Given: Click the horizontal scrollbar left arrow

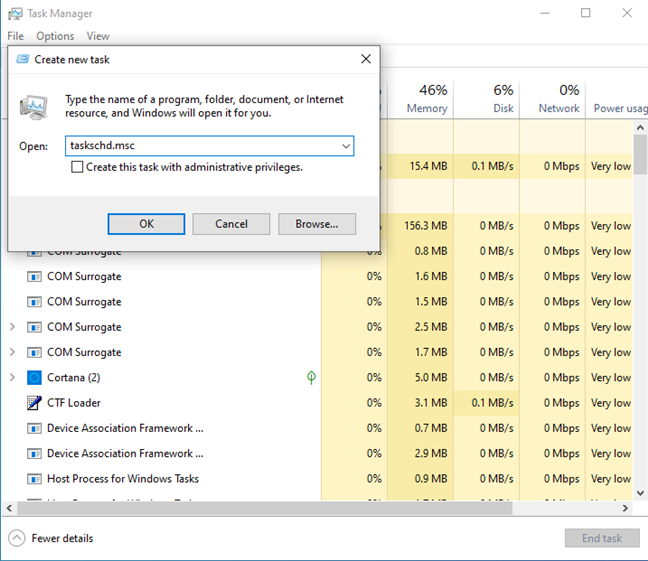Looking at the screenshot, I should 9,508.
